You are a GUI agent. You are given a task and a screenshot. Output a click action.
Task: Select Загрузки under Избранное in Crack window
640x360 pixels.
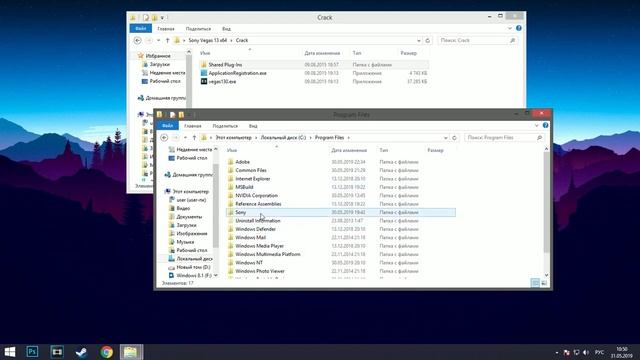tap(159, 64)
